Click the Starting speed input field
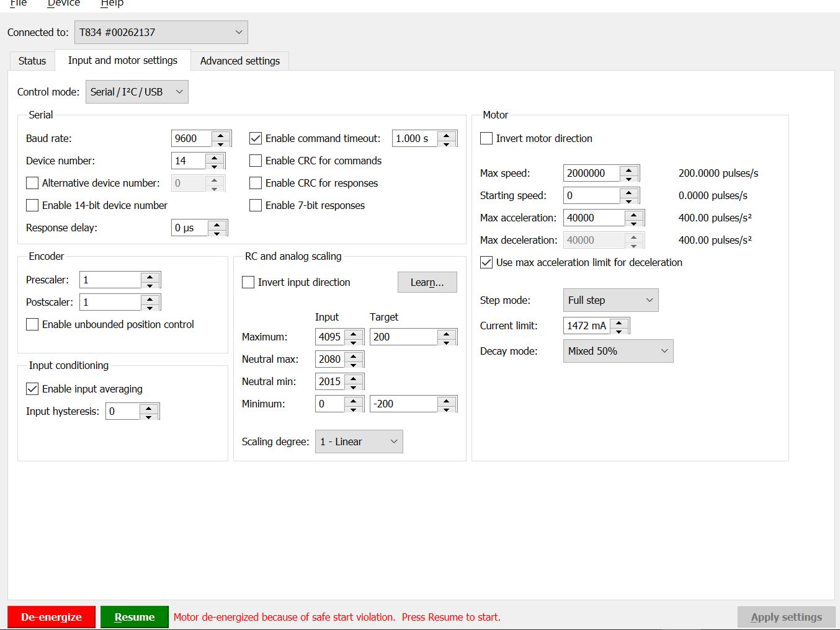 tap(591, 195)
